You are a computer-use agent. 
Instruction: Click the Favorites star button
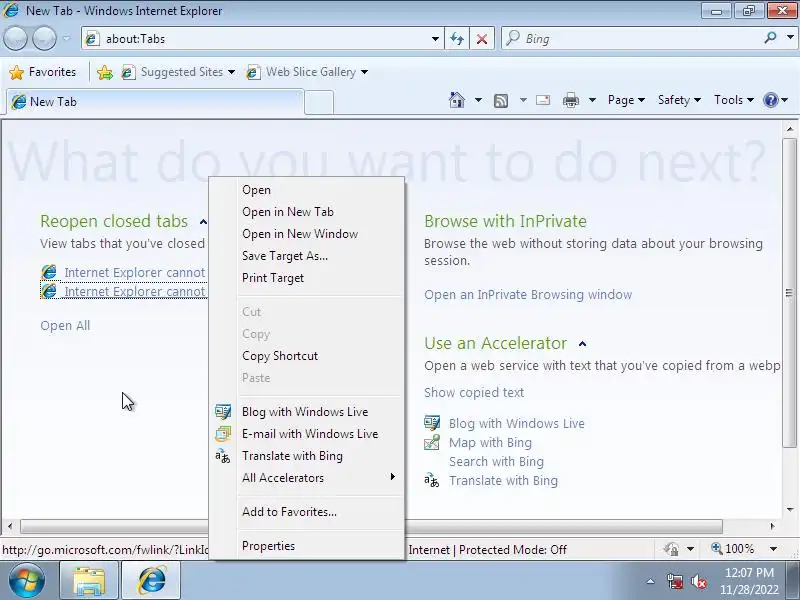point(43,72)
